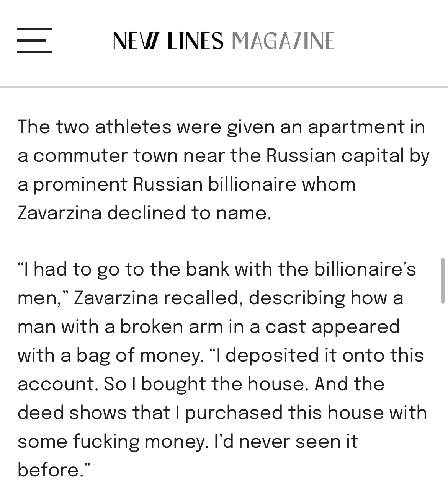Click the vertical scrollbar thumb
448x486 pixels.
point(443,281)
